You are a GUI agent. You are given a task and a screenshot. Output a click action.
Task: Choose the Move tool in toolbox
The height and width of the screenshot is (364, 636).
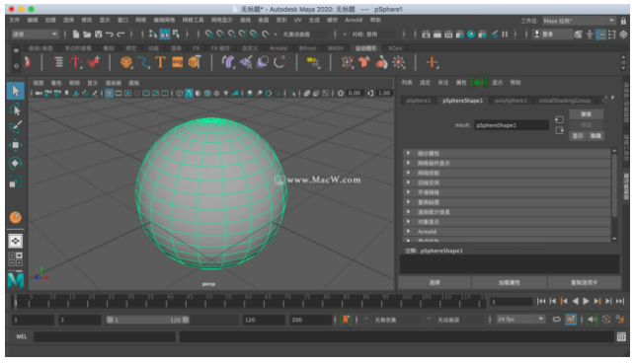click(16, 145)
